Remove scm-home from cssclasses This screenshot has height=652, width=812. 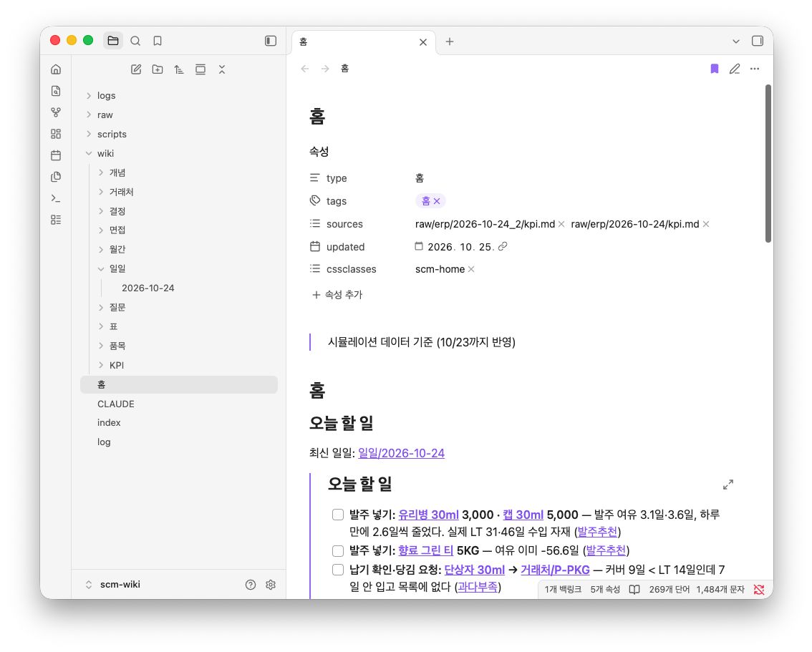point(471,270)
